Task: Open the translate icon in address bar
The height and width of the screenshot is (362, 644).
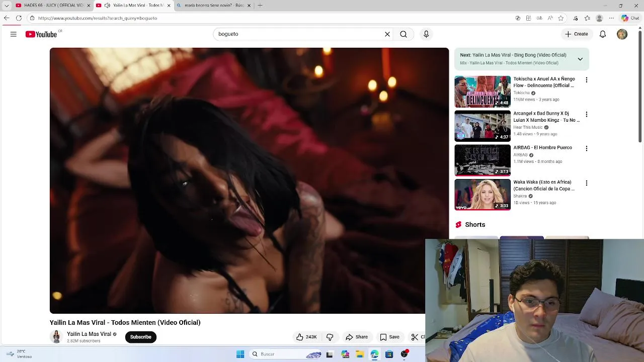Action: pos(539,18)
